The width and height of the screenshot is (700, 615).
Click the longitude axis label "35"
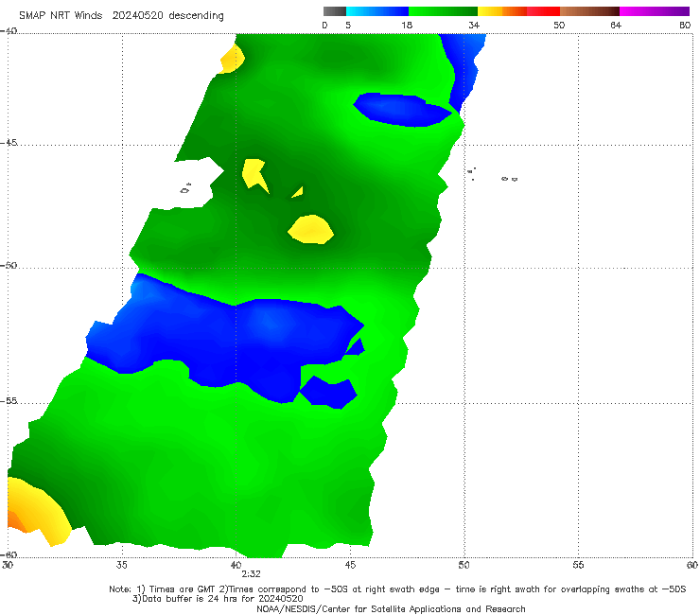coord(121,565)
